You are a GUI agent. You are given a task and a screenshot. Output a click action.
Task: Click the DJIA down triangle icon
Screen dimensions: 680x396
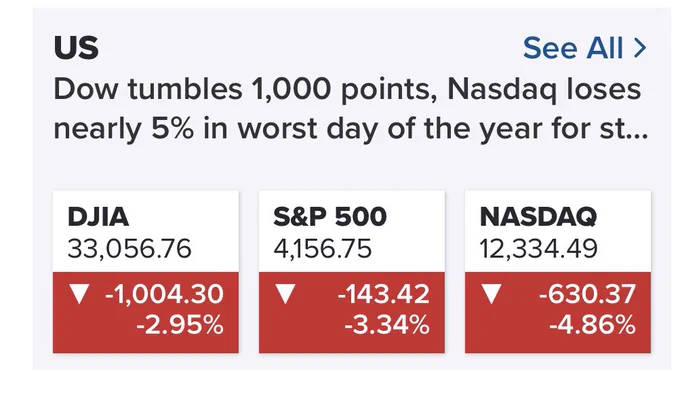click(79, 294)
